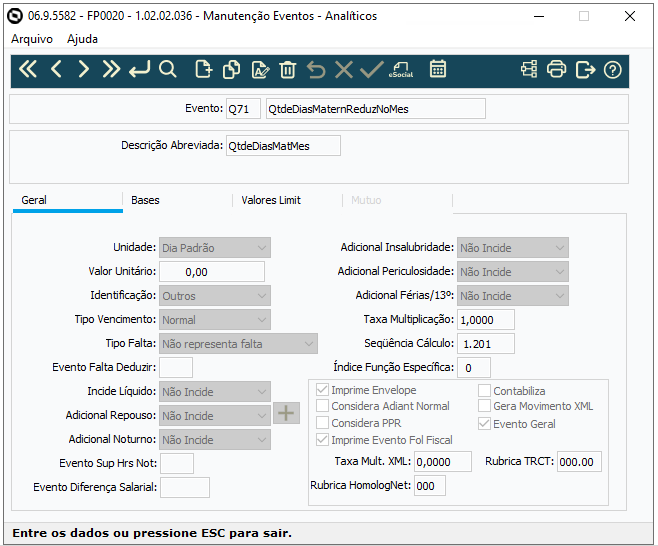Click the Evento code field Q71
Image resolution: width=658 pixels, height=546 pixels.
(x=243, y=109)
